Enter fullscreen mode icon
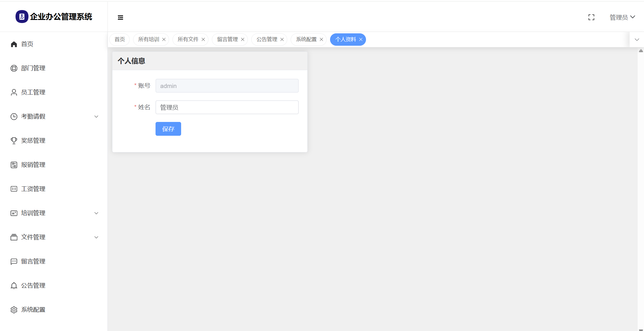 [591, 18]
